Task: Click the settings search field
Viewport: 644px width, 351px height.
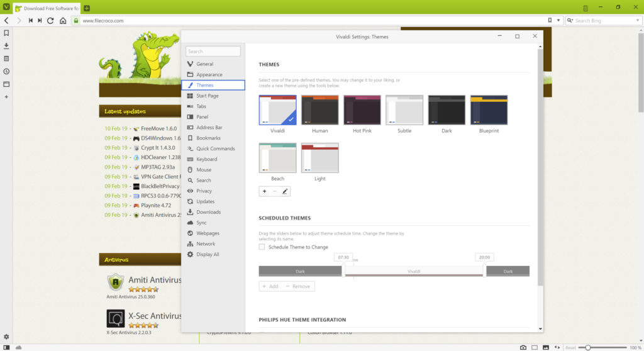Action: point(213,52)
